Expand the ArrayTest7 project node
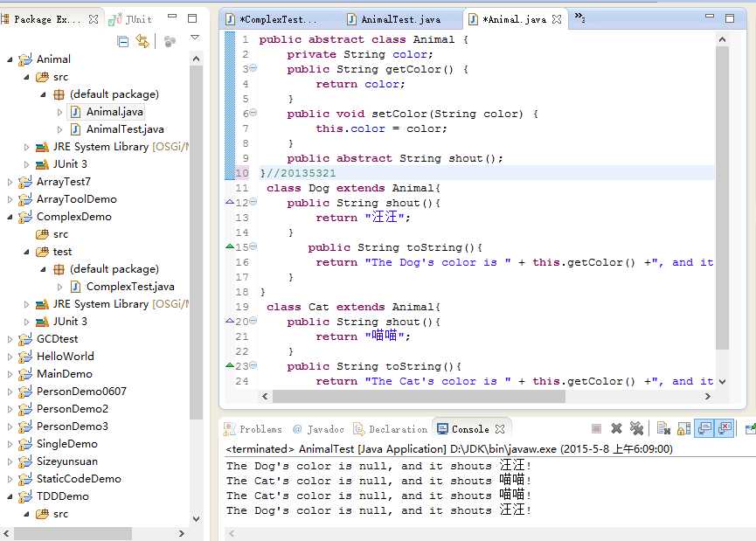The image size is (756, 541). 10,182
